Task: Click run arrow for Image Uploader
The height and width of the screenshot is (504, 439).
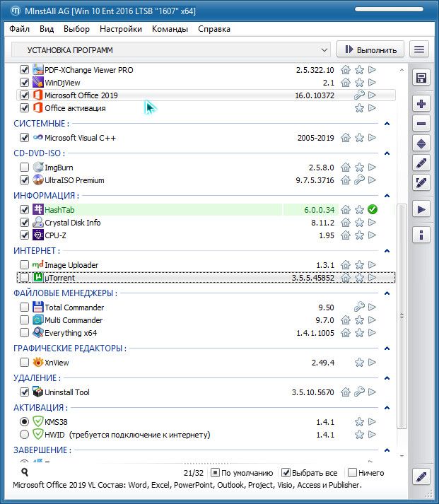Action: [372, 265]
